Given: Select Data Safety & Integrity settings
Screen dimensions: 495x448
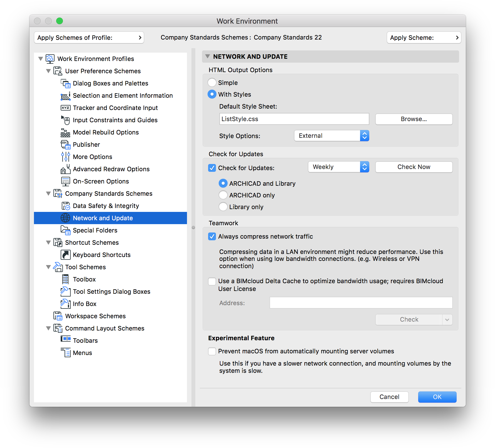Looking at the screenshot, I should 106,206.
